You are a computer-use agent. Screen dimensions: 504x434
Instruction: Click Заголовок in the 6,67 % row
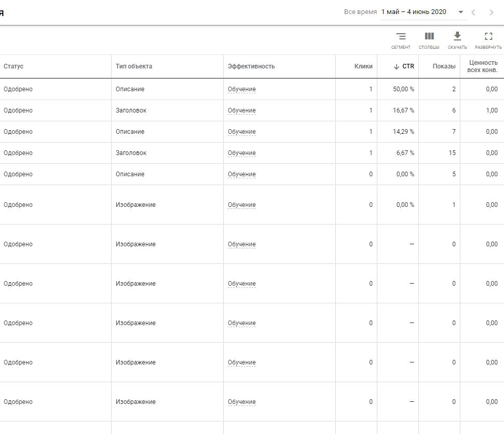click(131, 153)
